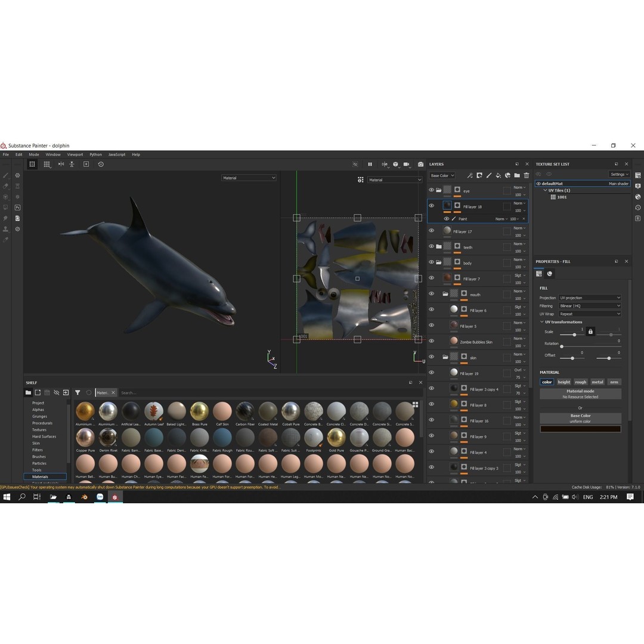The width and height of the screenshot is (644, 644).
Task: Toggle visibility of Fill layer 18
Action: point(431,206)
